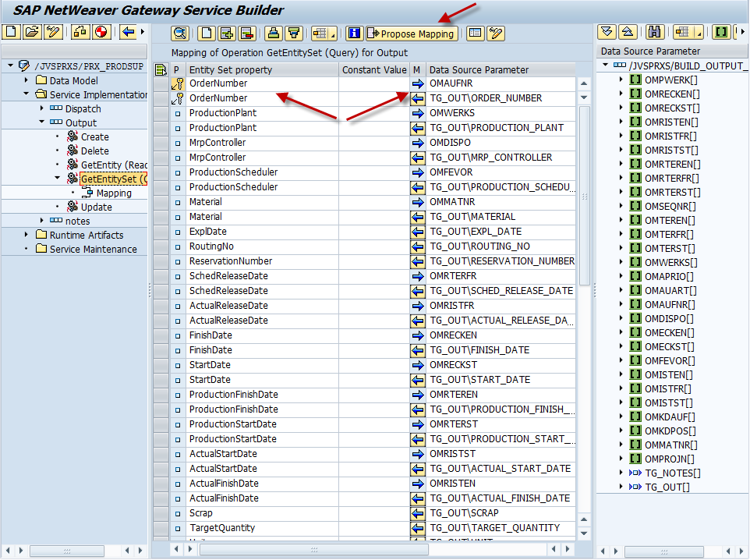Viewport: 750px width, 560px height.
Task: Expand the Data Model folder
Action: click(27, 80)
